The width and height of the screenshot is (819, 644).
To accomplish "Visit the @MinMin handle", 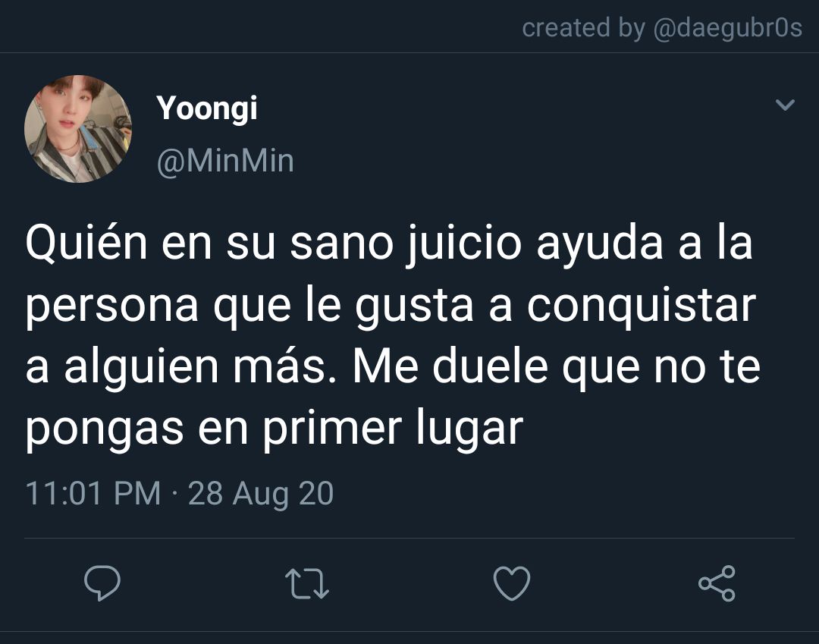I will tap(225, 160).
